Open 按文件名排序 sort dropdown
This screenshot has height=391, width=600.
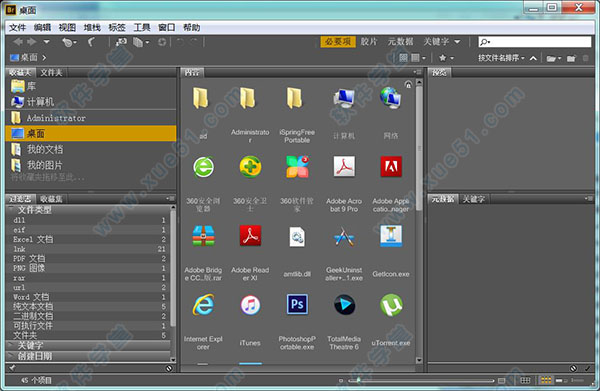[501, 58]
